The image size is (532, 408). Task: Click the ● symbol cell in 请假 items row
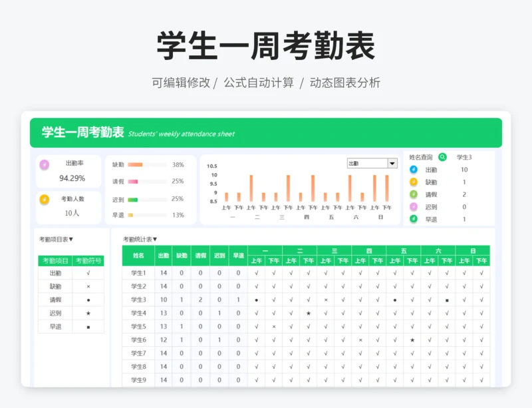point(88,300)
